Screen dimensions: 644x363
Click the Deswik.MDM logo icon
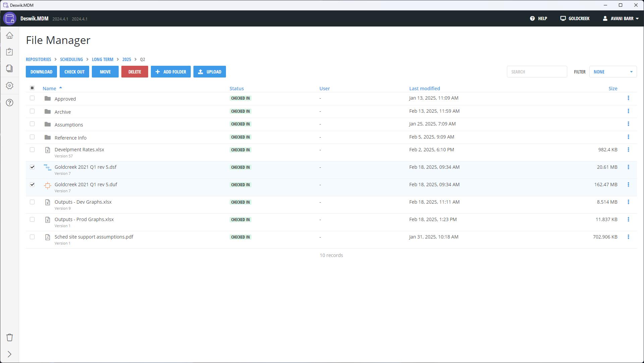pos(10,18)
